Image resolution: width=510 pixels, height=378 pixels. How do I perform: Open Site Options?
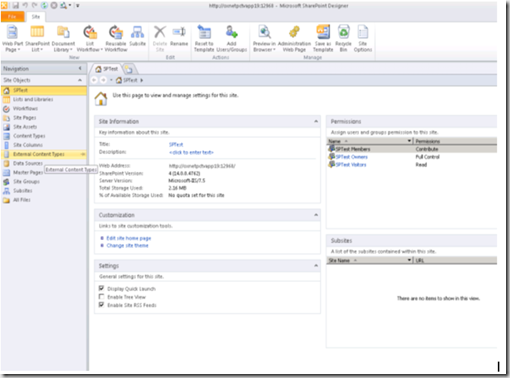coord(363,39)
